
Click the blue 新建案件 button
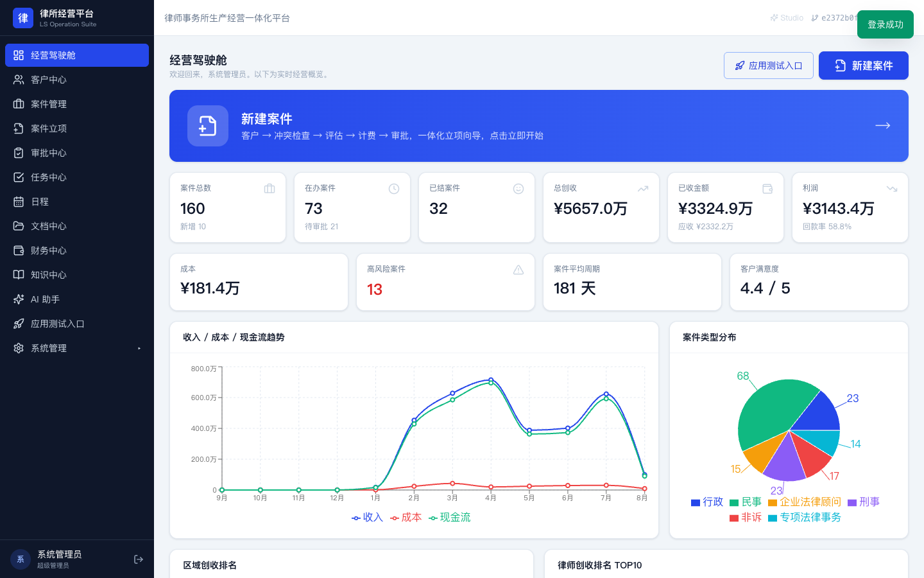click(864, 66)
